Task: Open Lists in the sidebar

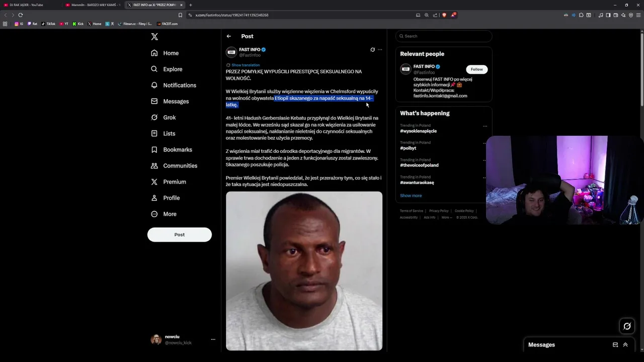Action: click(x=163, y=133)
